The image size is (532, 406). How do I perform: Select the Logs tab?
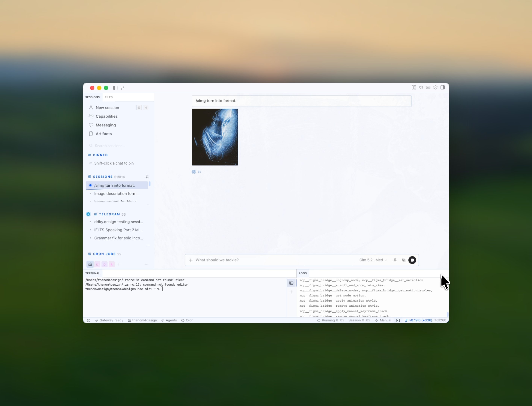pyautogui.click(x=303, y=273)
